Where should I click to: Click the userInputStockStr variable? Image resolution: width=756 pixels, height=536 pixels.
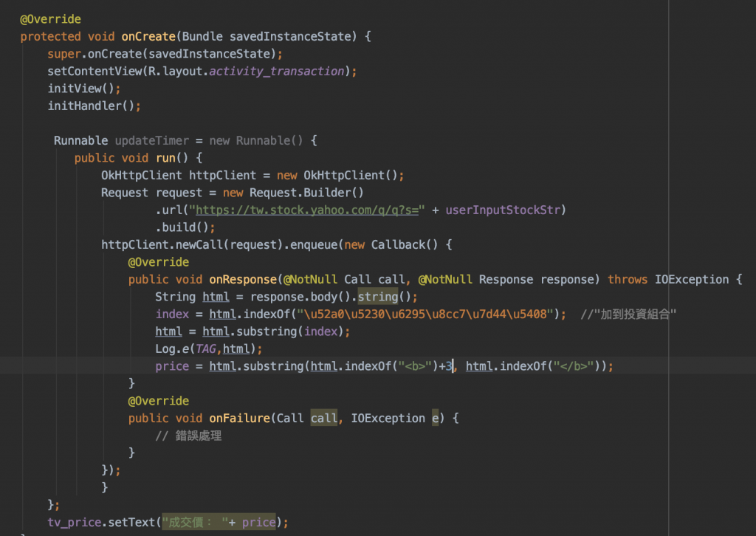click(503, 210)
